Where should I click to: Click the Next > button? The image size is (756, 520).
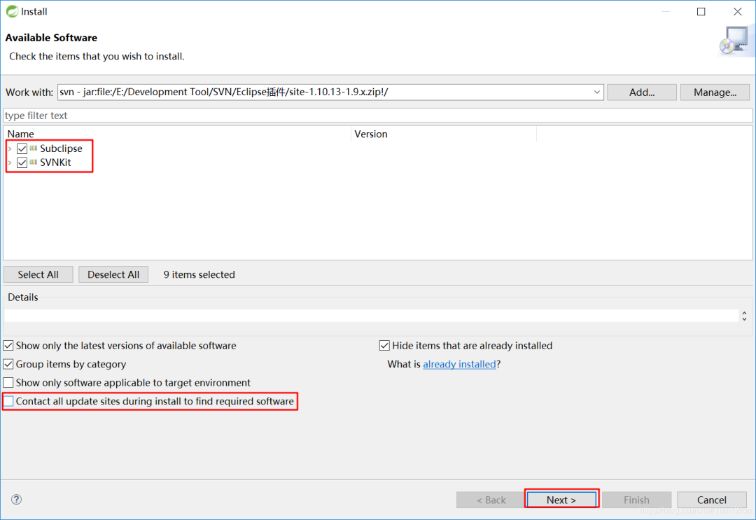pyautogui.click(x=561, y=500)
